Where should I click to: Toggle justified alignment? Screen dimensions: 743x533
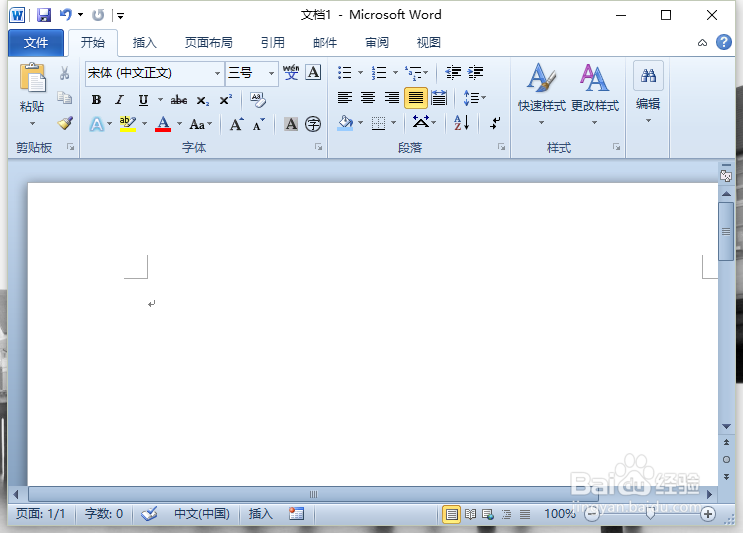(416, 98)
